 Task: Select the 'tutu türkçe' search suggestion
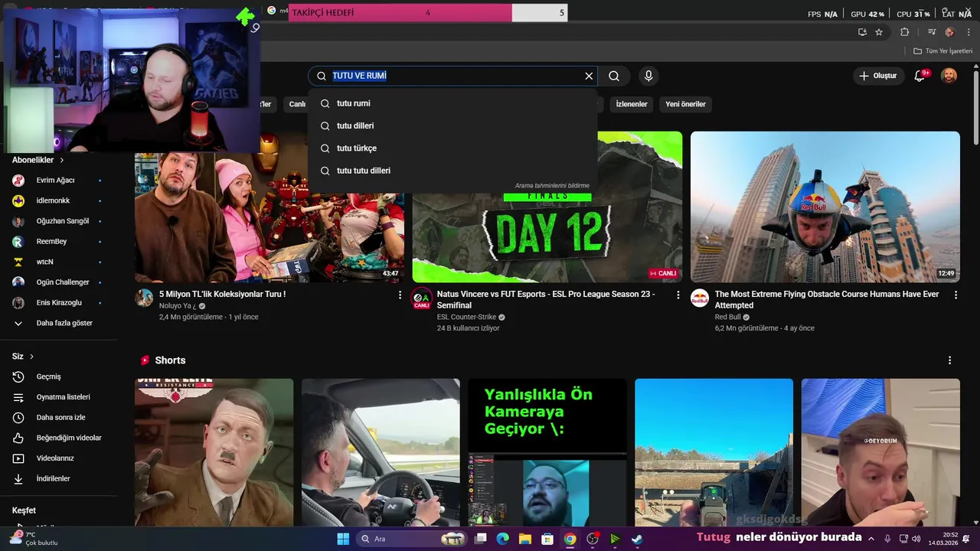(452, 148)
